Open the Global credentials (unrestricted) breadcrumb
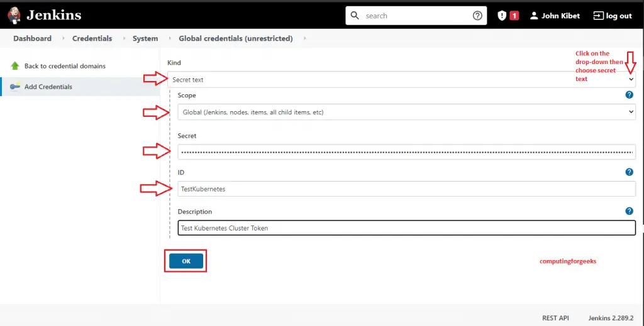644x326 pixels. coord(236,38)
